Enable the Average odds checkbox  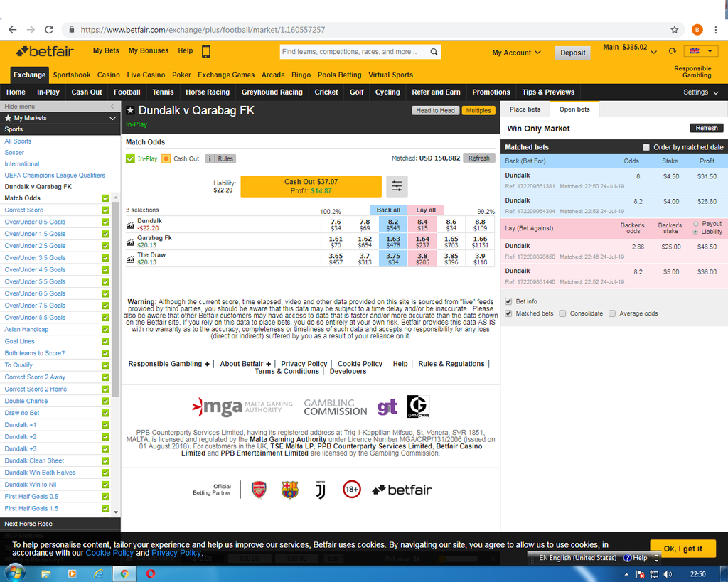pyautogui.click(x=612, y=313)
